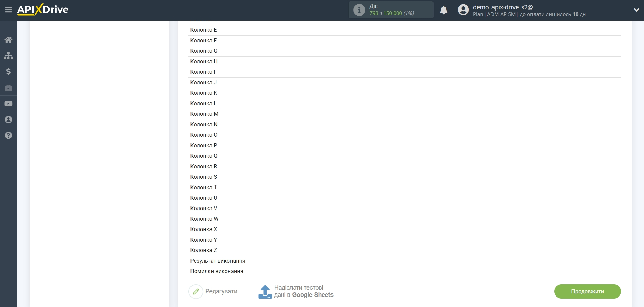Click the actions counter 793 of 150'000

pos(391,13)
